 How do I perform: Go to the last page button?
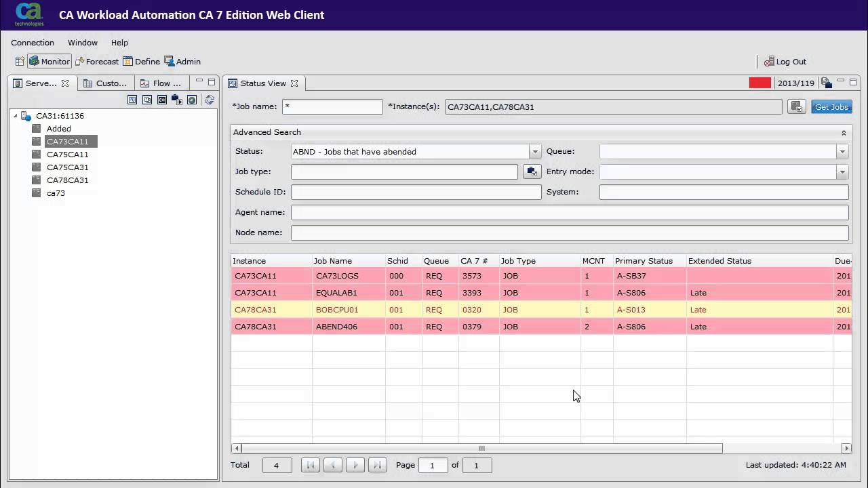pyautogui.click(x=378, y=465)
